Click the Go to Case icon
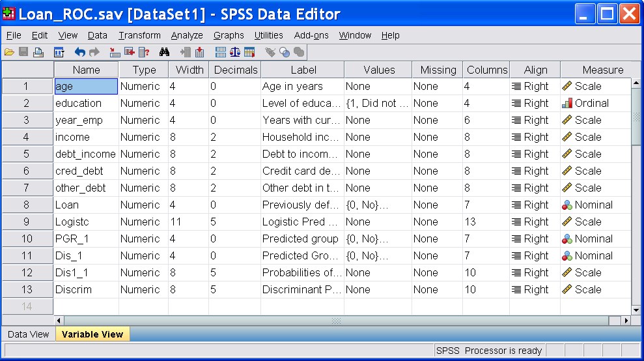This screenshot has width=644, height=361. tap(115, 52)
